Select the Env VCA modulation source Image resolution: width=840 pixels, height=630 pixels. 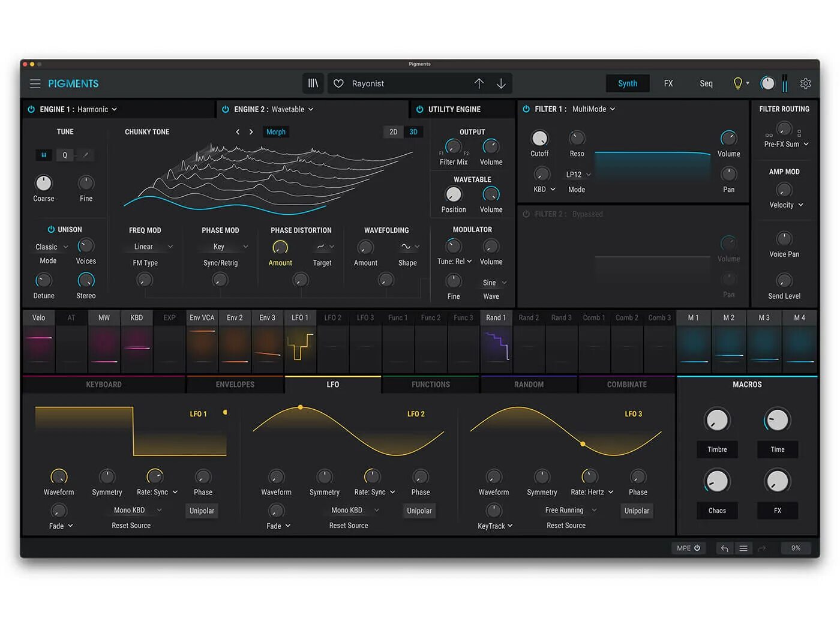pyautogui.click(x=202, y=341)
